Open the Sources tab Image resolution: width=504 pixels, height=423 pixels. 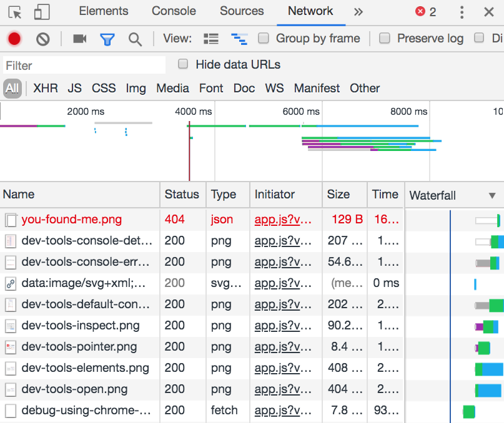tap(242, 11)
